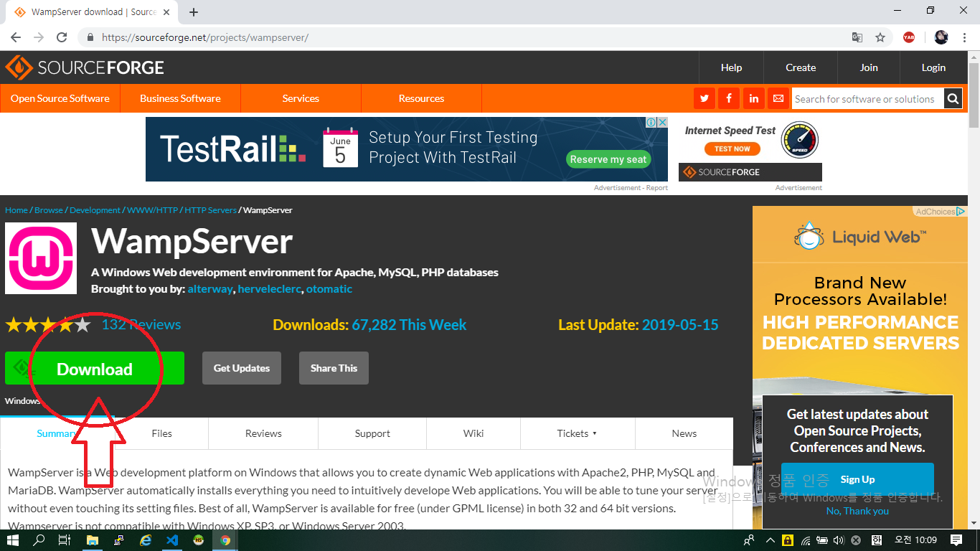This screenshot has width=980, height=551.
Task: Dismiss popup with No, Thank you
Action: pyautogui.click(x=857, y=512)
